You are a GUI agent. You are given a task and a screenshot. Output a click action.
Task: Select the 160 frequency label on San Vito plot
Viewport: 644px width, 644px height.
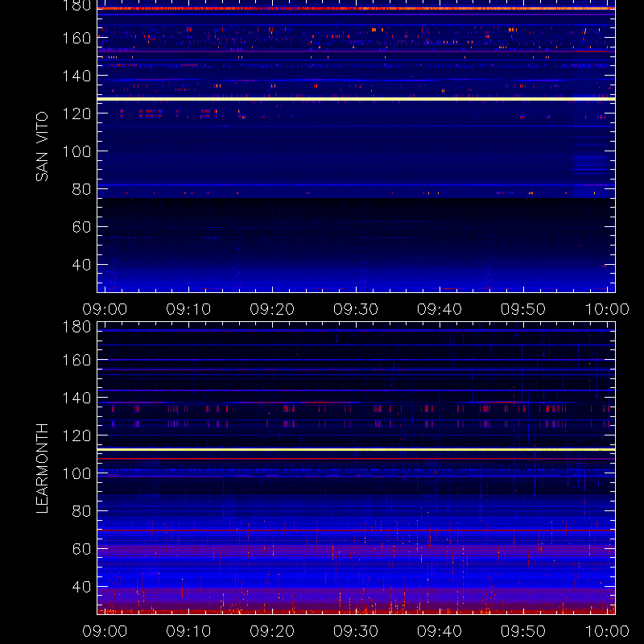click(x=76, y=38)
